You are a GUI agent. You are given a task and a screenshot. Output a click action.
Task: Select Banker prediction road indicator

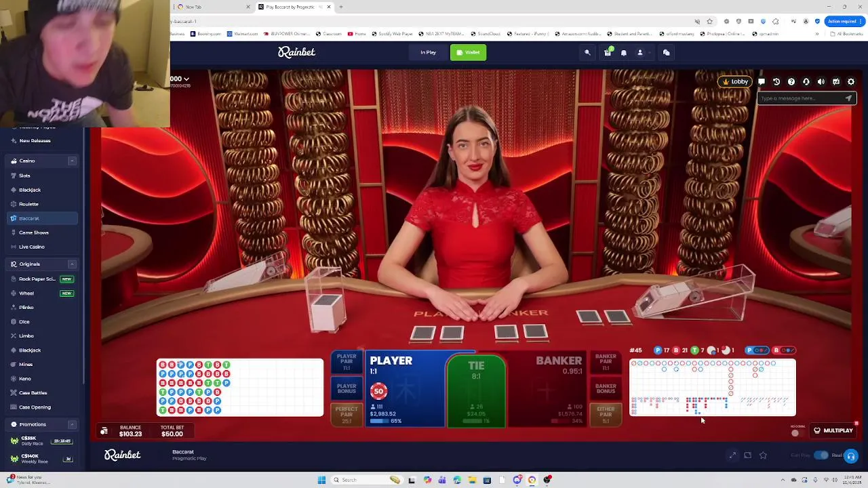coord(785,350)
